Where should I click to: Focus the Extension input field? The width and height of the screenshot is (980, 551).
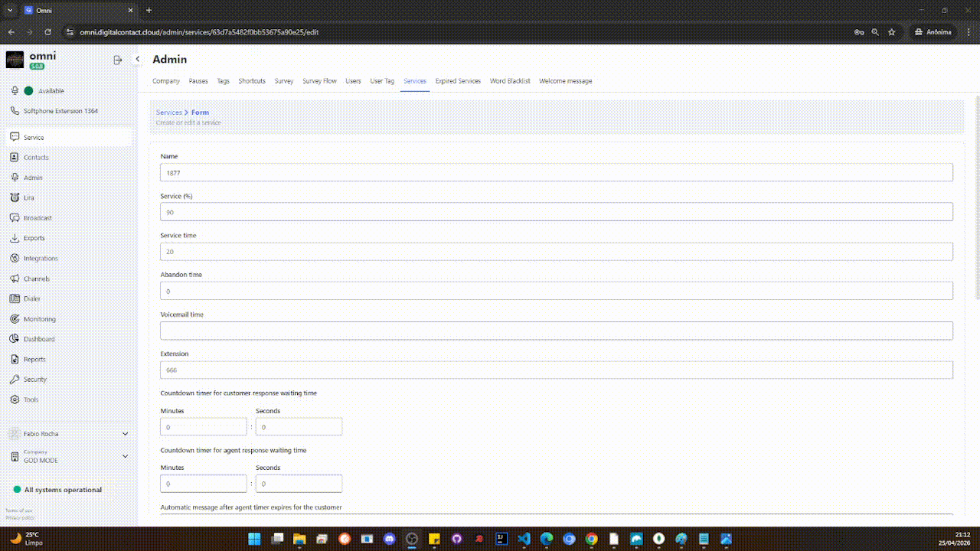(557, 370)
